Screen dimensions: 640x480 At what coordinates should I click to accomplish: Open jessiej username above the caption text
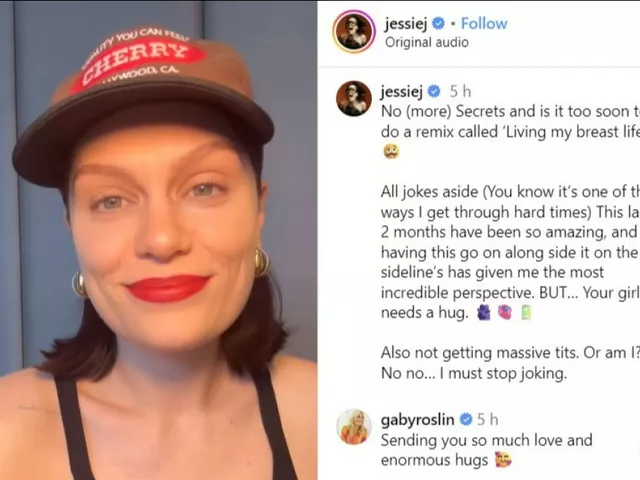pos(401,92)
